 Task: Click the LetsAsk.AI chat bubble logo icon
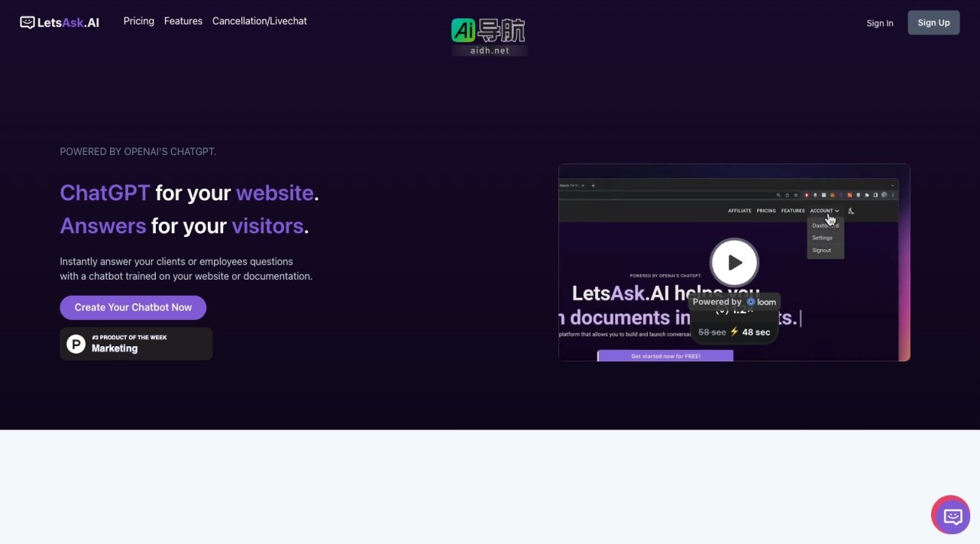pos(26,22)
